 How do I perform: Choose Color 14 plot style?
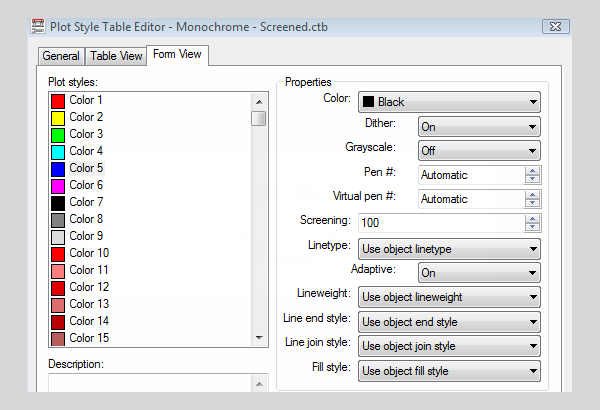click(89, 321)
